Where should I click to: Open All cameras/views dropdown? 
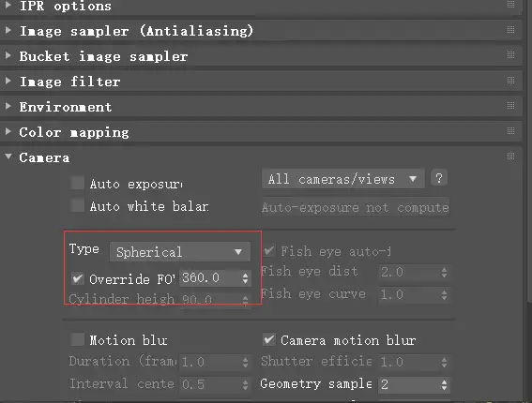[342, 179]
